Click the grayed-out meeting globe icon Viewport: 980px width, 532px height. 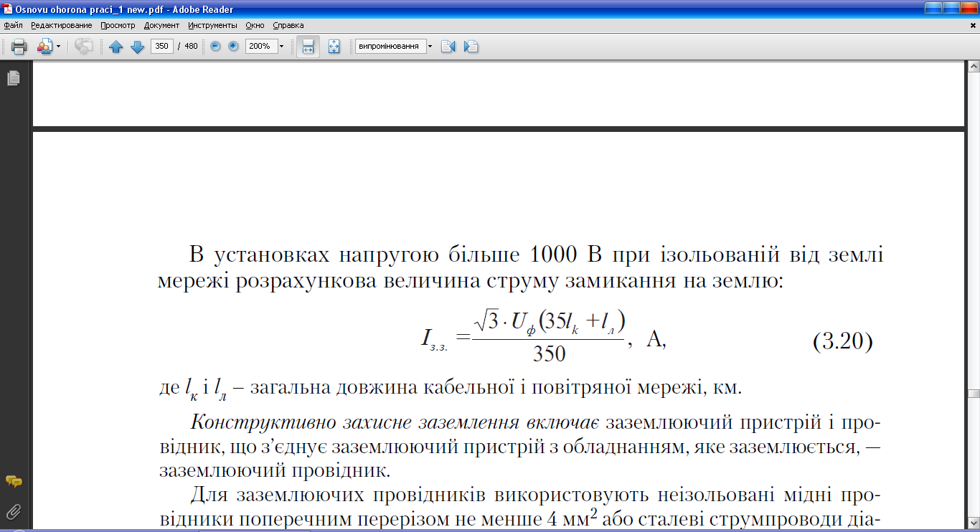[x=84, y=47]
